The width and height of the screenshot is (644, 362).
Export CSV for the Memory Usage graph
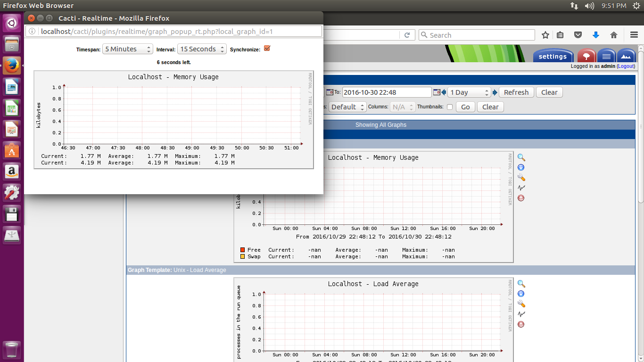[x=521, y=167]
